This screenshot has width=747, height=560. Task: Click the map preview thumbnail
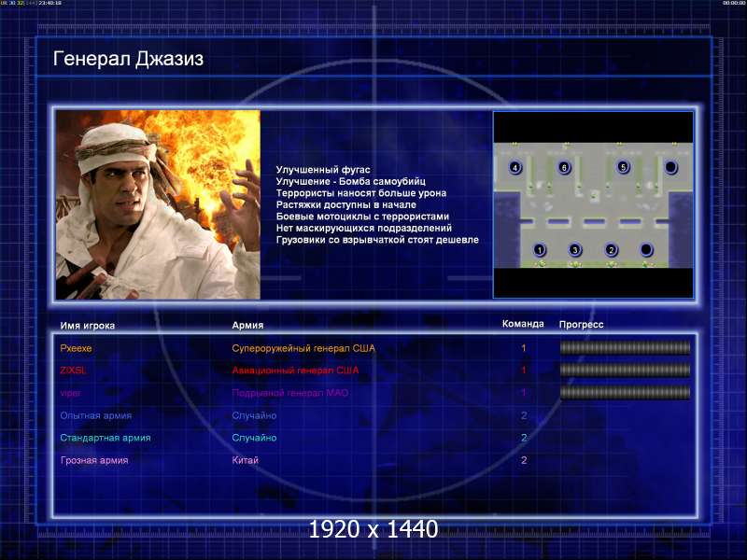(x=593, y=204)
